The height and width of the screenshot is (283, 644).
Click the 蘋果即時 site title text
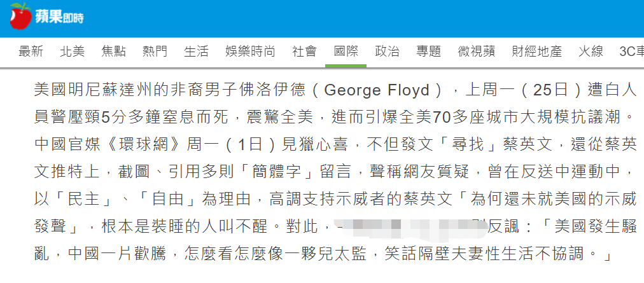(x=60, y=18)
